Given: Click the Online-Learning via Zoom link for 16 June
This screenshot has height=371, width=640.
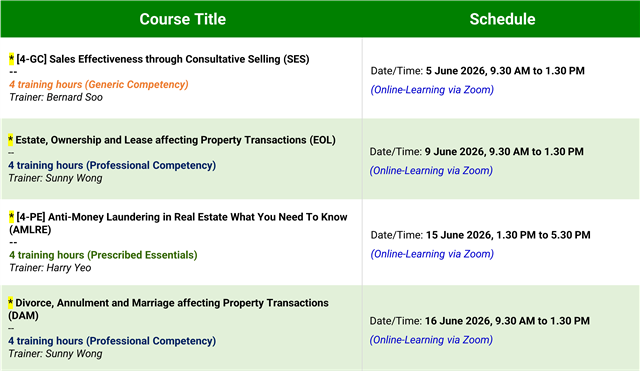Looking at the screenshot, I should tap(431, 340).
